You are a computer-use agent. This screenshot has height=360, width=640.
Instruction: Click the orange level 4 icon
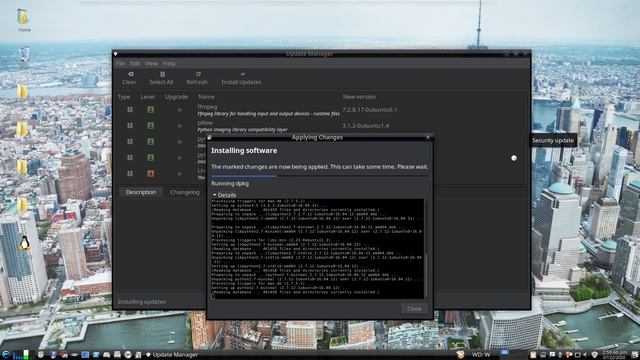point(151,173)
